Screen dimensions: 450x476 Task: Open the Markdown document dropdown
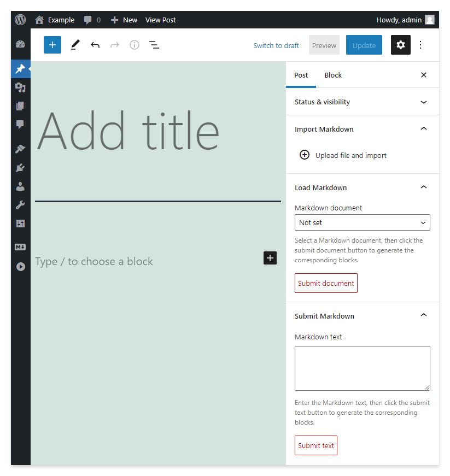click(x=362, y=222)
